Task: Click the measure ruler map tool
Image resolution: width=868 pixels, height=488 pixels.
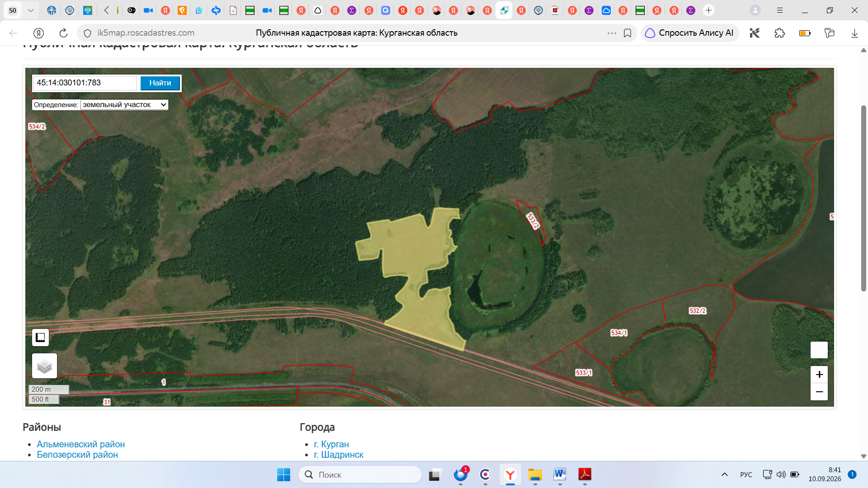Action: click(x=40, y=338)
